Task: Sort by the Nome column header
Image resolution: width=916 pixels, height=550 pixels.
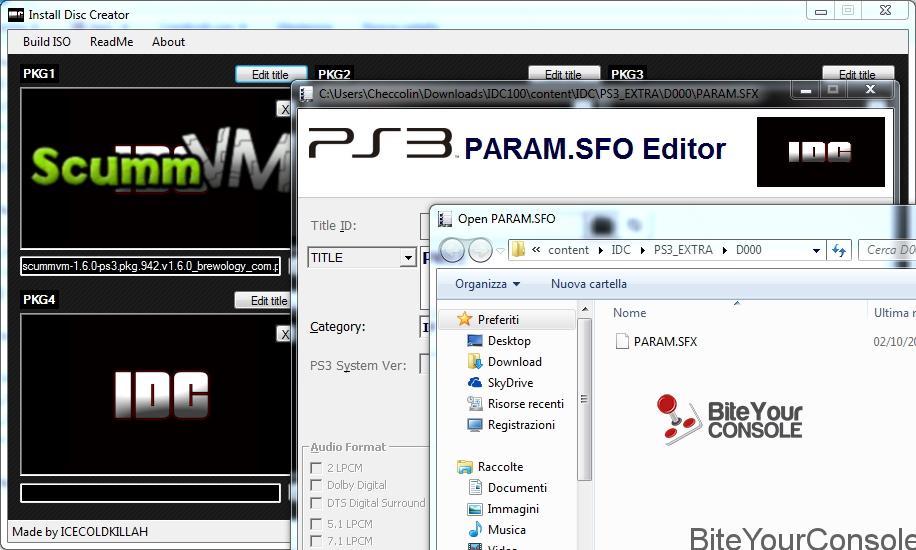Action: [629, 313]
